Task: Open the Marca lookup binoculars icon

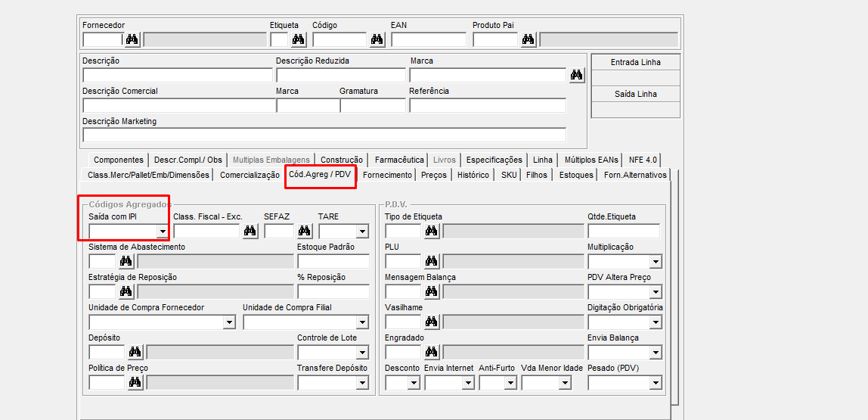Action: pos(577,76)
